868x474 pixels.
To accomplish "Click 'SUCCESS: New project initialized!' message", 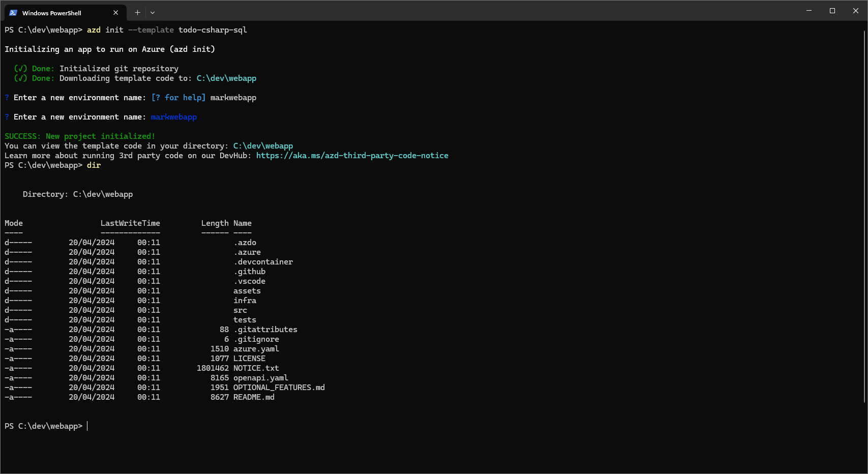I will click(x=80, y=136).
